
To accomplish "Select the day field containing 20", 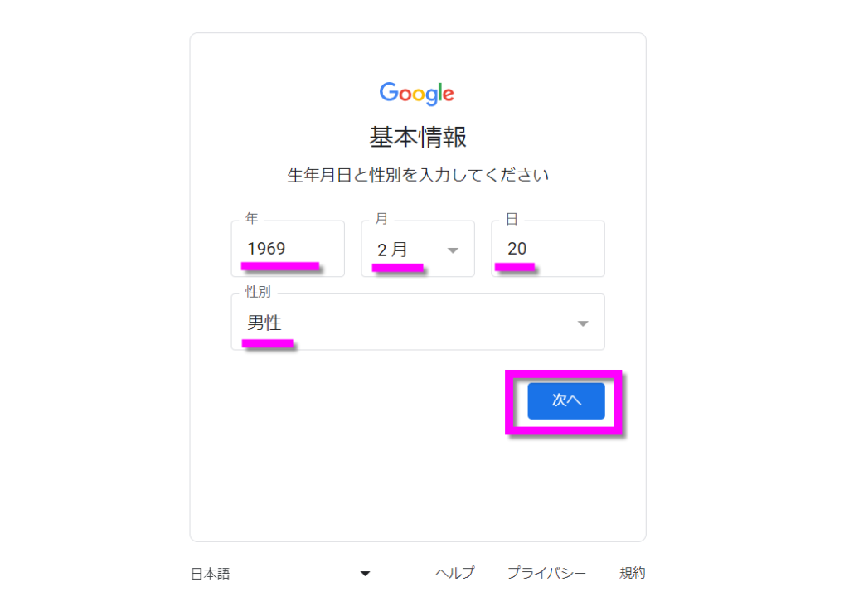I will pos(548,249).
